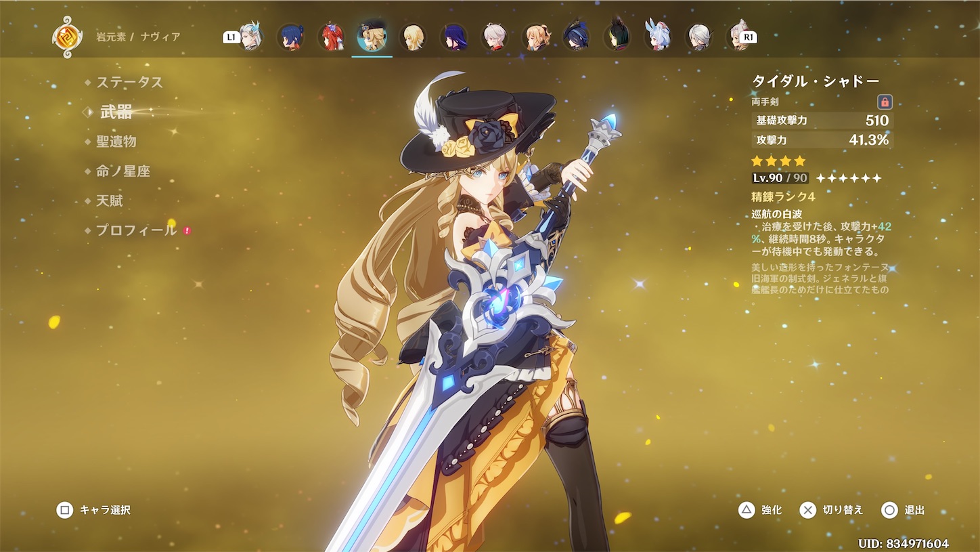Click the 両手剣 weapon type label
This screenshot has width=980, height=552.
[x=765, y=102]
